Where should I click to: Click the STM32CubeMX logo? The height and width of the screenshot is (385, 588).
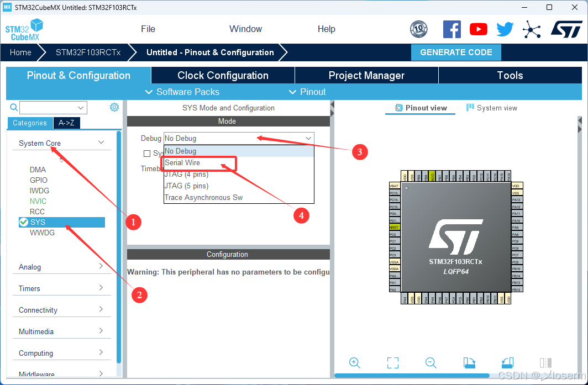pos(24,30)
